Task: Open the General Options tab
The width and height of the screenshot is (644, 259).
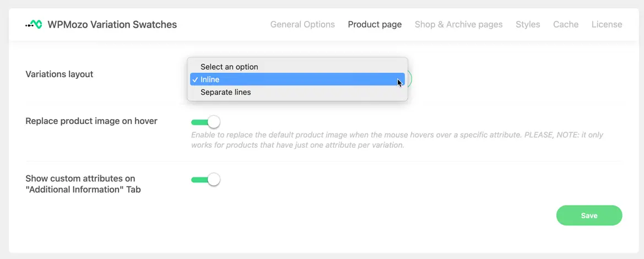Action: tap(302, 24)
